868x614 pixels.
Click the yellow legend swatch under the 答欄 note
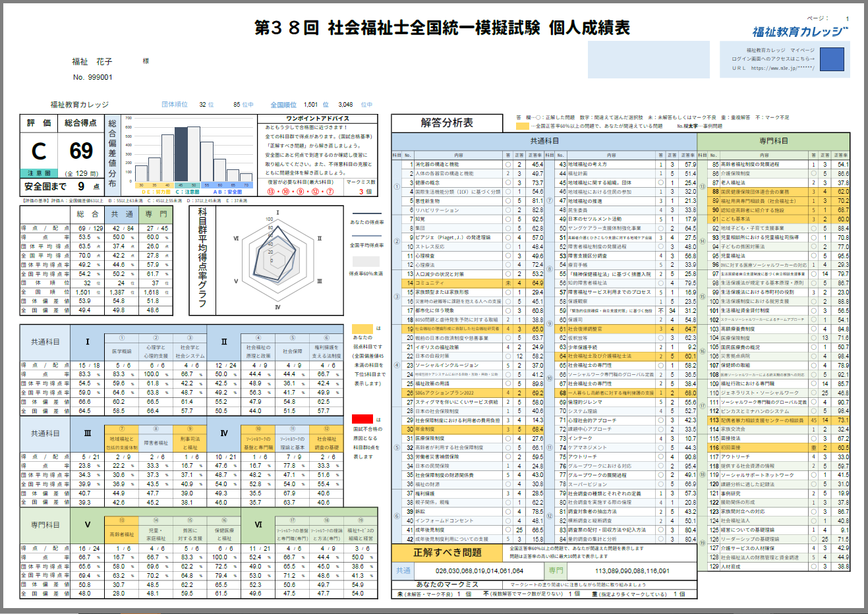coord(522,126)
